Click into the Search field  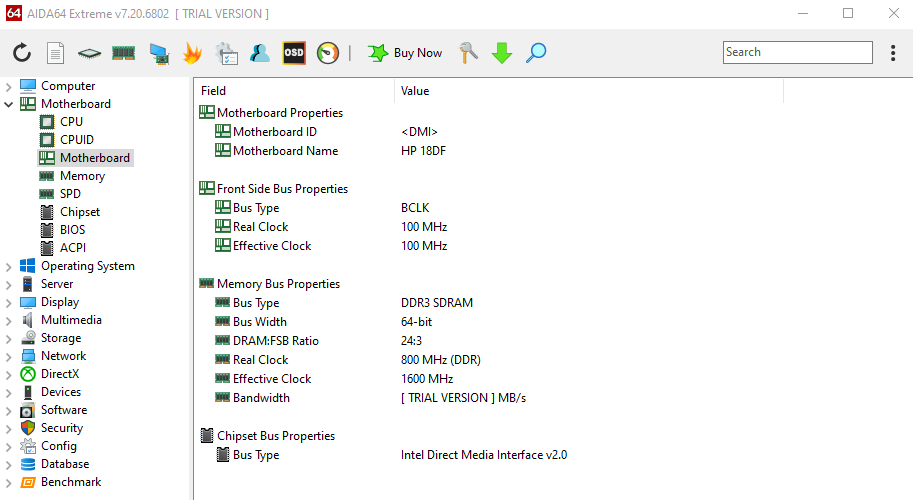[x=797, y=52]
